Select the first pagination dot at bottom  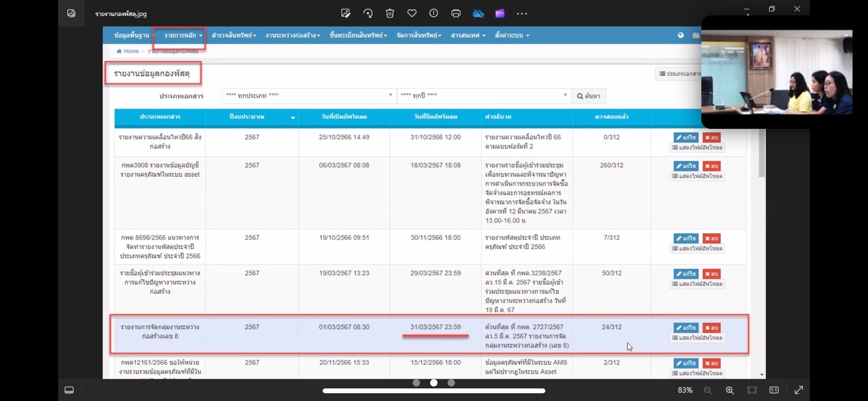(x=416, y=383)
